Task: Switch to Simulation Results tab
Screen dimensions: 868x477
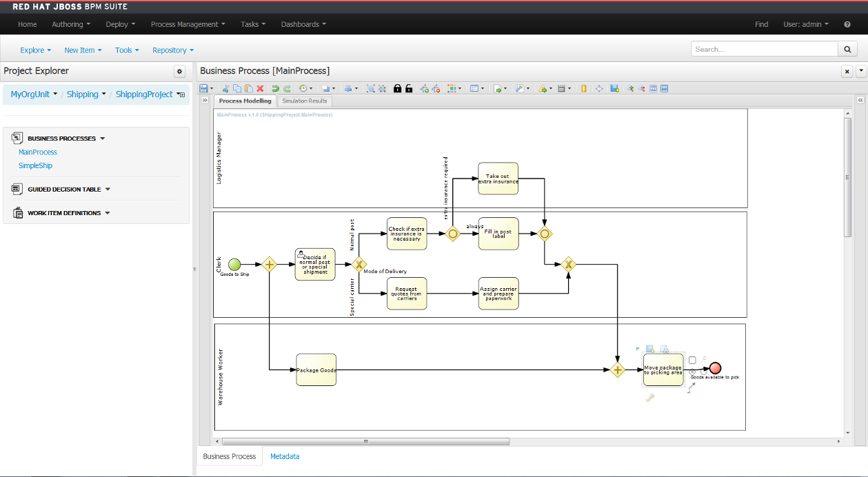Action: (x=304, y=101)
